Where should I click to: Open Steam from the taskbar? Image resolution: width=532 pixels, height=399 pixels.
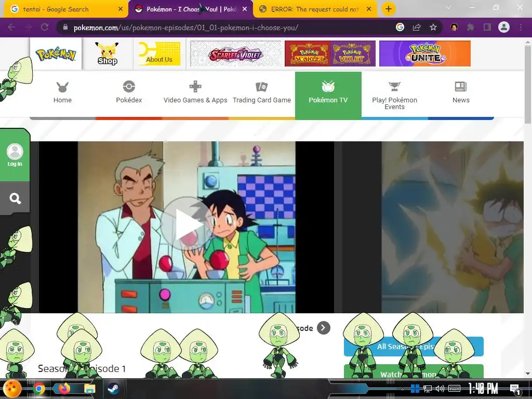coord(113,389)
